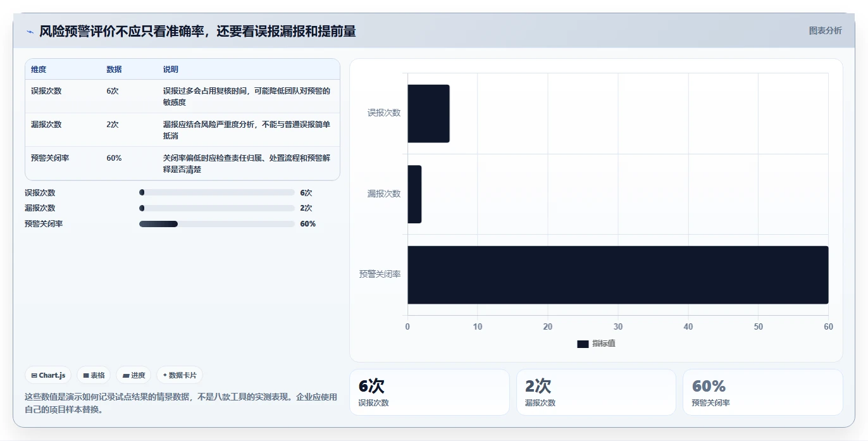Image resolution: width=868 pixels, height=441 pixels.
Task: Click the 说明 column header
Action: 171,70
